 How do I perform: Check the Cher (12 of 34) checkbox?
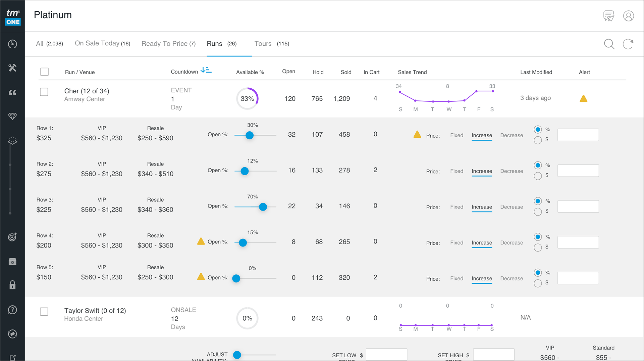point(44,92)
